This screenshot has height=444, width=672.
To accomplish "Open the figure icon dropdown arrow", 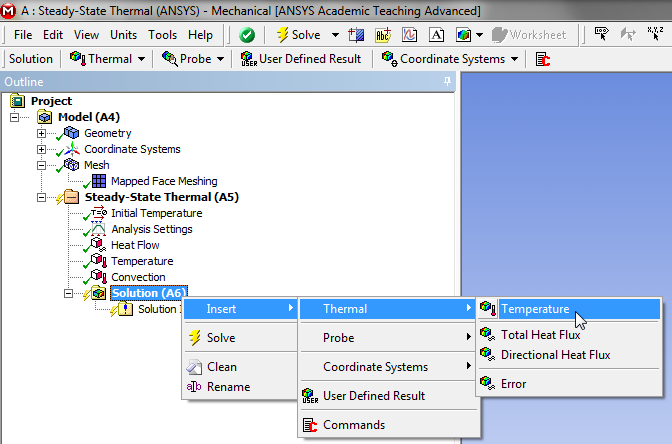I will tap(480, 35).
